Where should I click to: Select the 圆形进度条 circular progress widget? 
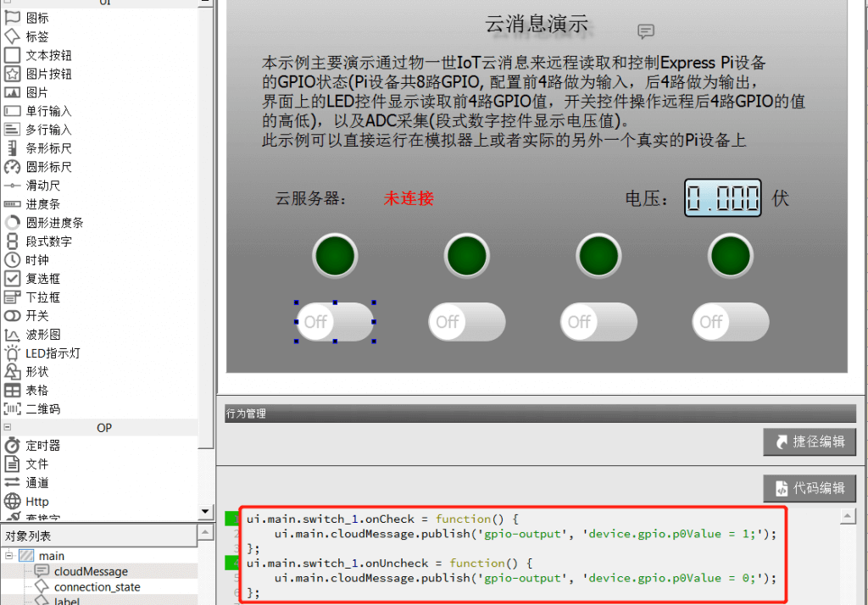point(44,223)
